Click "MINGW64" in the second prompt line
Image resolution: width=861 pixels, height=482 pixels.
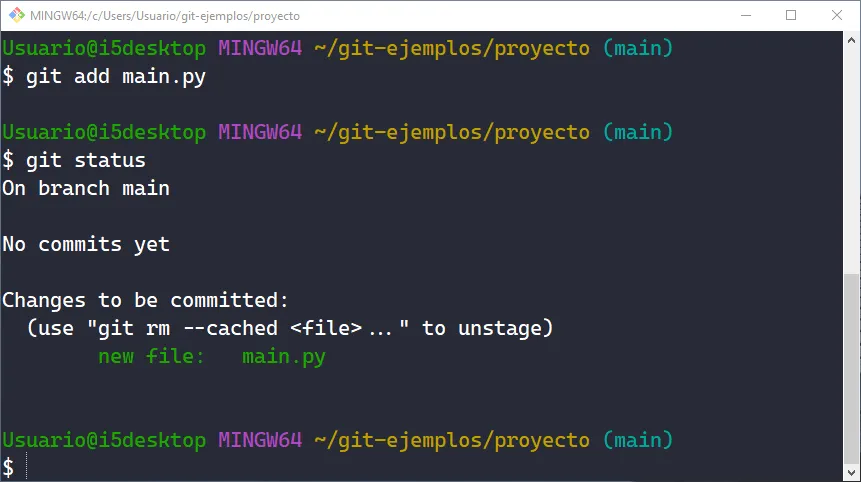point(260,132)
